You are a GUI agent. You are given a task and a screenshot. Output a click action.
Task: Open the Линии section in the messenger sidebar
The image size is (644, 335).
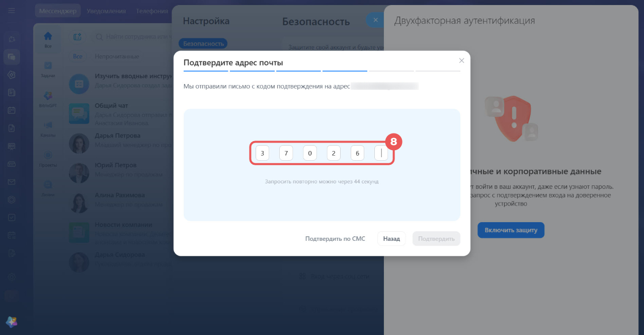pyautogui.click(x=48, y=188)
